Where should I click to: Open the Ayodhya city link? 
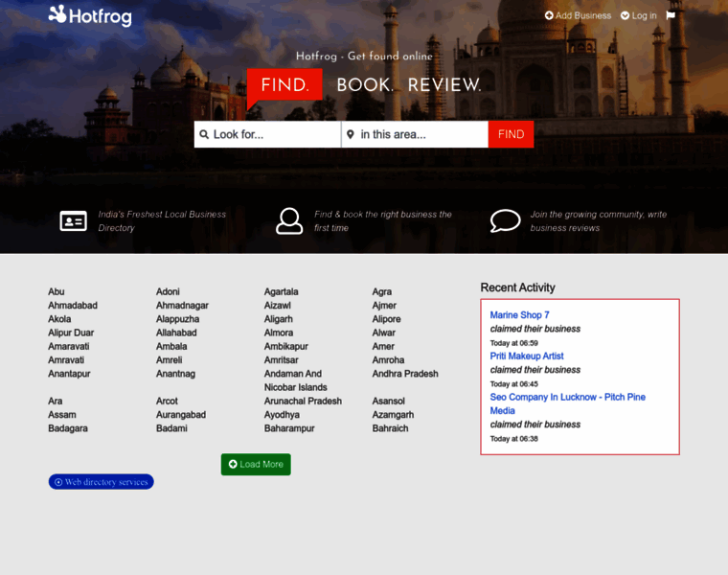click(282, 415)
